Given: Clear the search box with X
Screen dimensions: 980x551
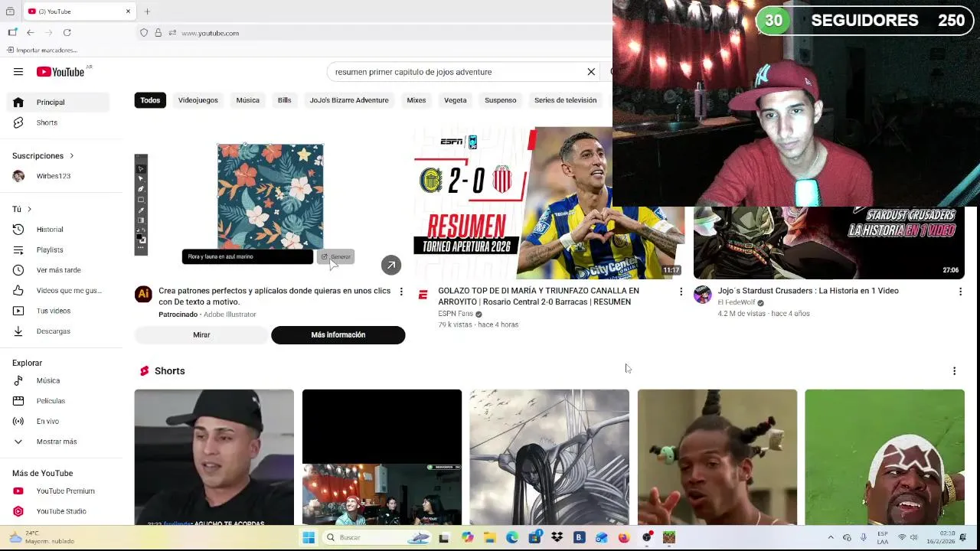Looking at the screenshot, I should [x=591, y=72].
